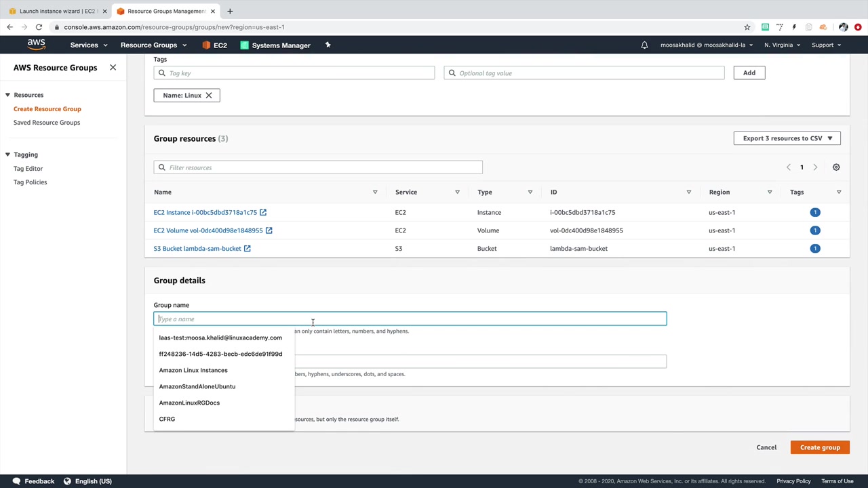868x488 pixels.
Task: Close the Resource Groups Management tab
Action: [x=213, y=11]
